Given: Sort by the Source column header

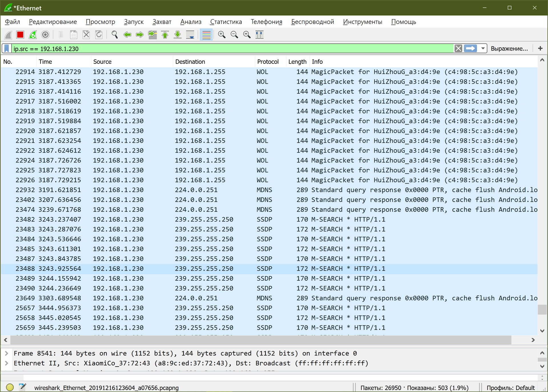Looking at the screenshot, I should [x=132, y=62].
